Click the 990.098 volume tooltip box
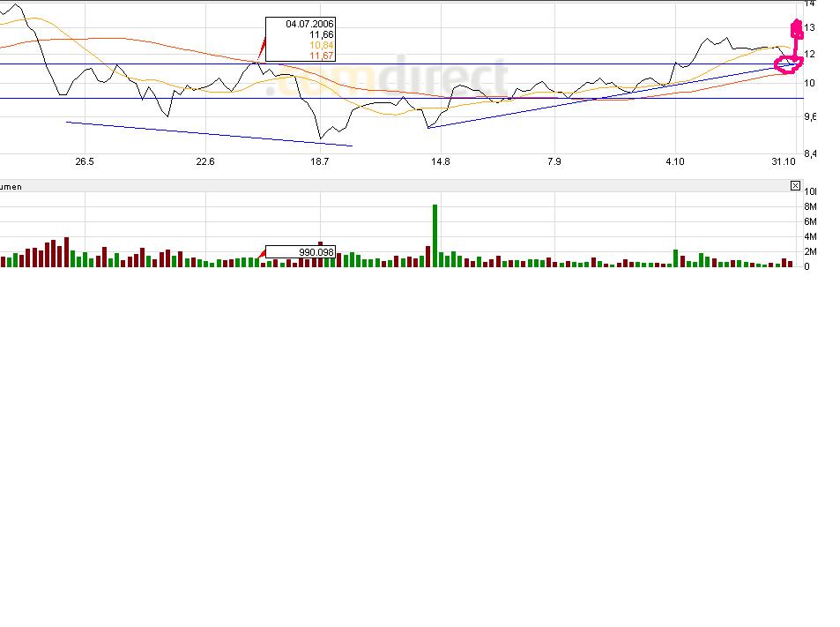840x627 pixels. click(301, 252)
